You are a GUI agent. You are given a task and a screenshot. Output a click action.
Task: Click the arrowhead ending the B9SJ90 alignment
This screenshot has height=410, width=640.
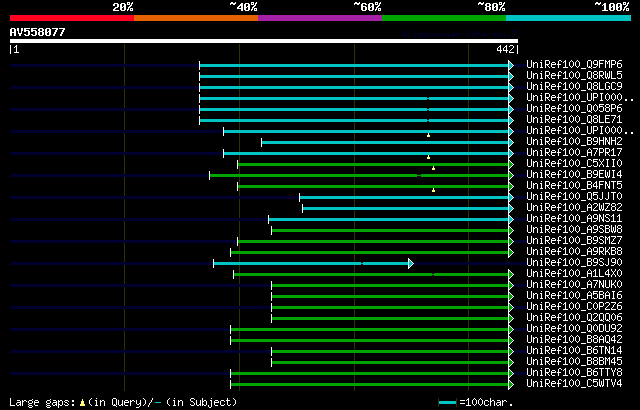411,264
